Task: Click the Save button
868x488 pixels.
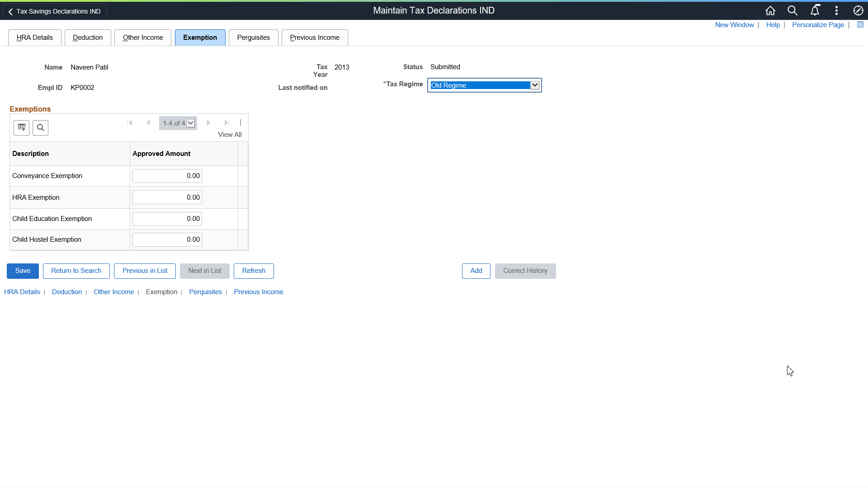Action: pos(23,271)
